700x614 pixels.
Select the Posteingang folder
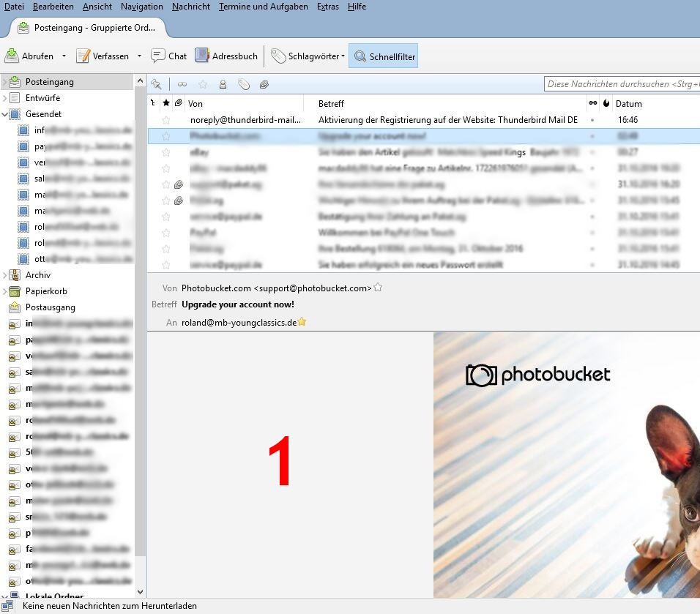(49, 82)
